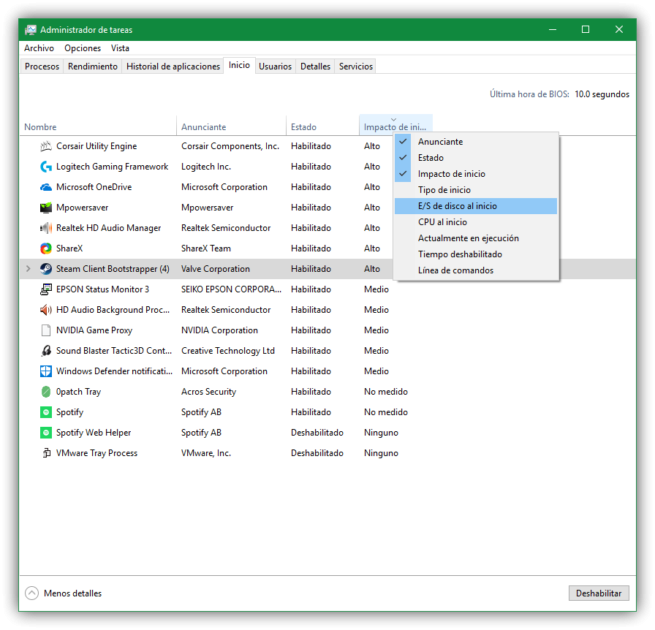Click the HD Audio Background Process speaker icon
This screenshot has width=655, height=630.
(x=46, y=310)
